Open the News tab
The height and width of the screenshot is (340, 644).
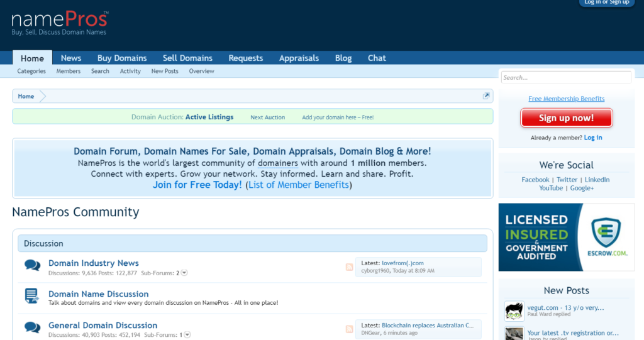pyautogui.click(x=71, y=58)
